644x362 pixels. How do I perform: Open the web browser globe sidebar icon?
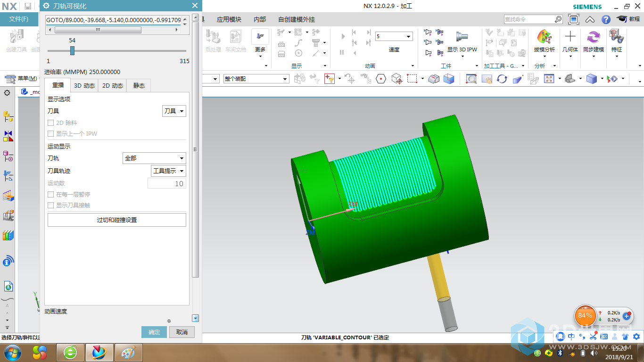point(8,286)
